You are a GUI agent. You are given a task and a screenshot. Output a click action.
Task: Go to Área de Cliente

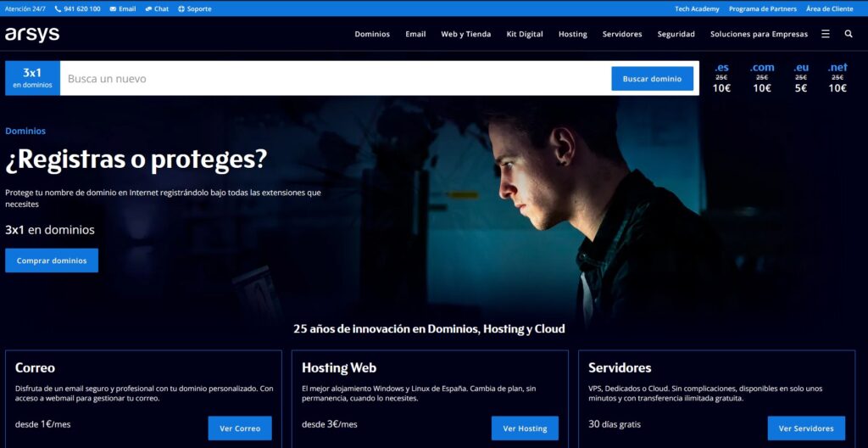[829, 8]
